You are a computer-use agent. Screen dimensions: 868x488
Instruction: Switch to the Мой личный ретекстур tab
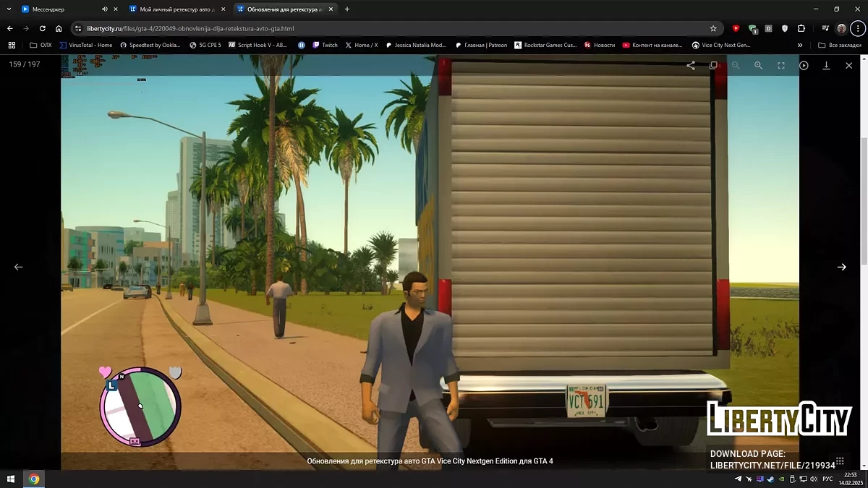(172, 9)
